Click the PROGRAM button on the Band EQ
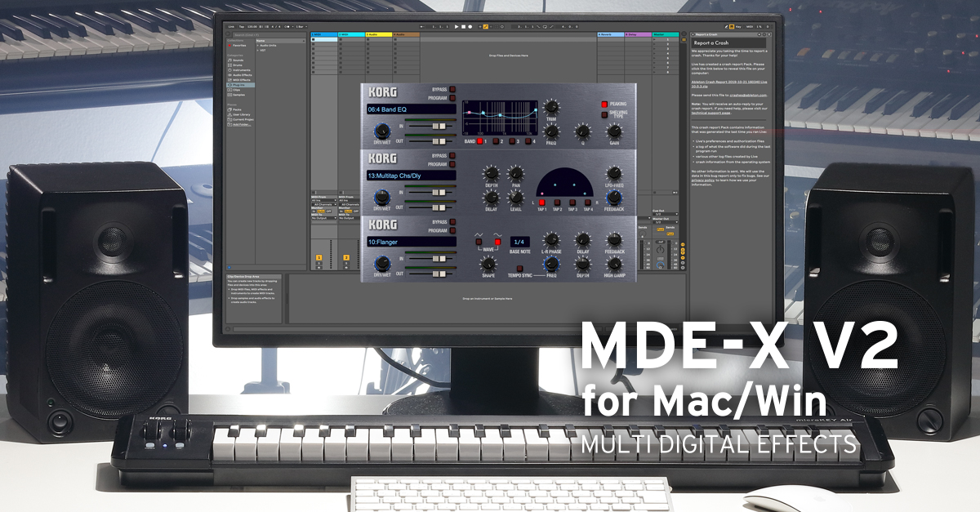The image size is (980, 512). [452, 98]
